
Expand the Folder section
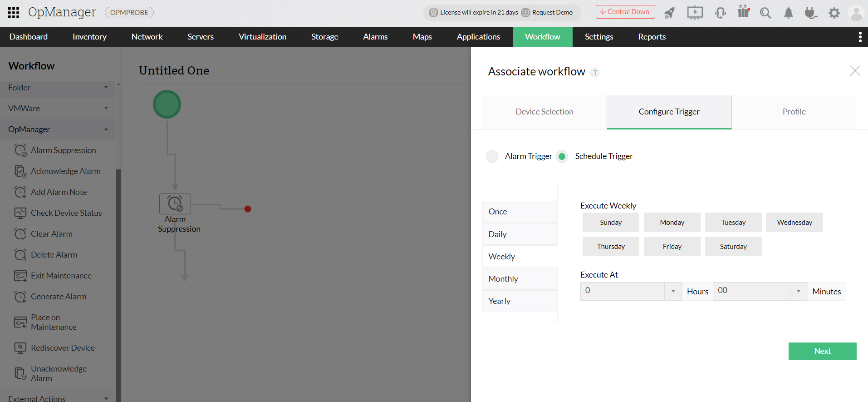coord(58,88)
